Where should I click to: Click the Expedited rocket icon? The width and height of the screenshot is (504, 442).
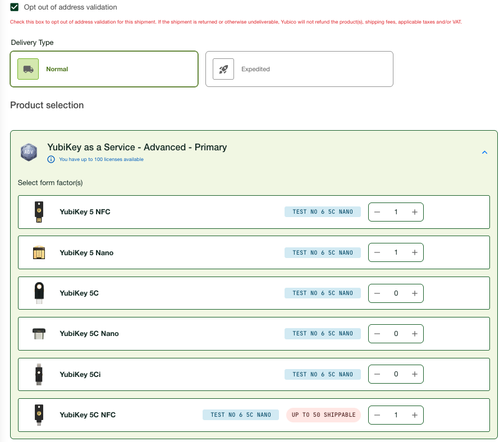pyautogui.click(x=223, y=69)
